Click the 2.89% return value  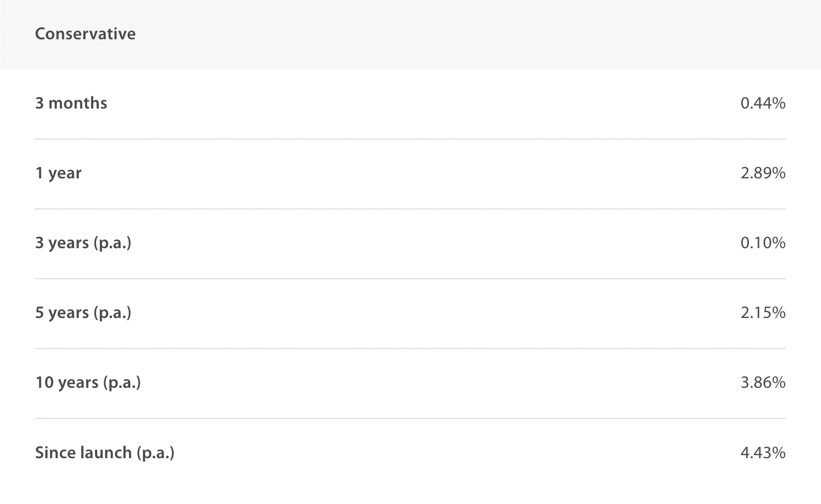coord(763,173)
